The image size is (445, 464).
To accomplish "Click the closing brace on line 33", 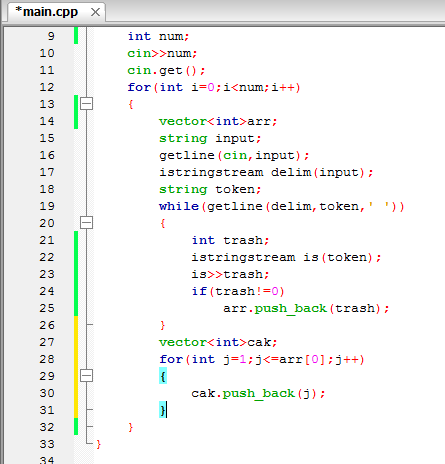I will pos(99,444).
